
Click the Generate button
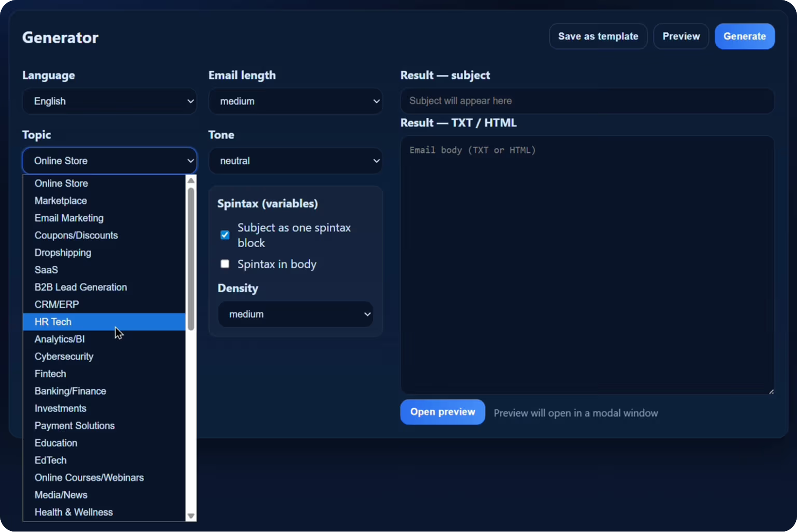coord(744,36)
